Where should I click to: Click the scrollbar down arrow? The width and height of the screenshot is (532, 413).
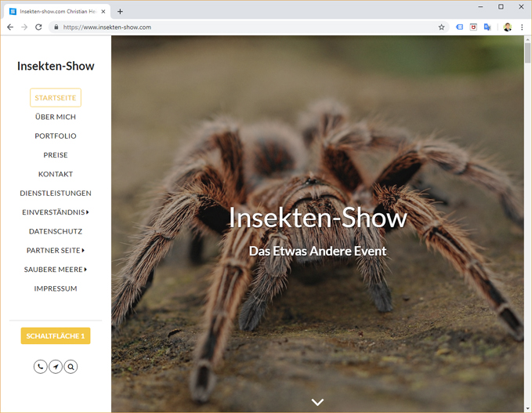click(x=527, y=408)
